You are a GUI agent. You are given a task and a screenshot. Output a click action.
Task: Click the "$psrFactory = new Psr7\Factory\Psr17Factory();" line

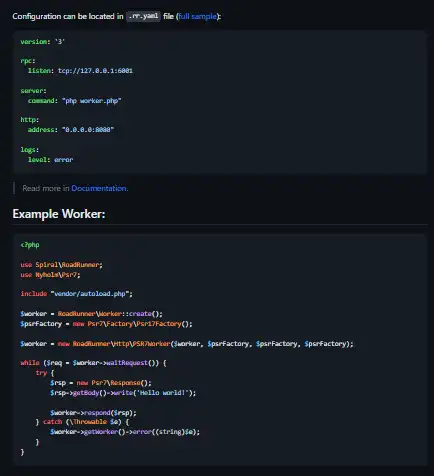pyautogui.click(x=106, y=324)
